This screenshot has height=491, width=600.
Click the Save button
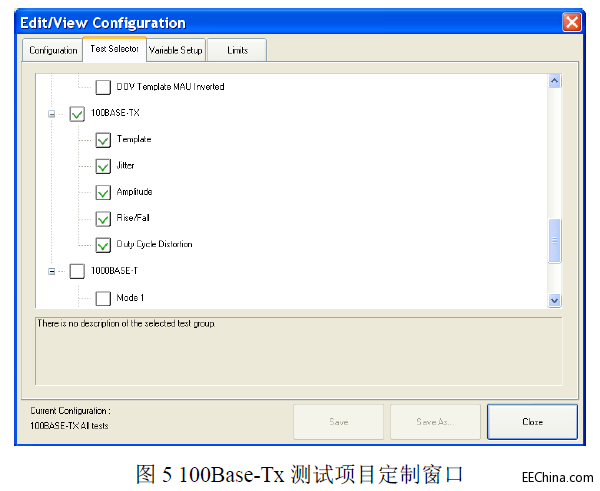click(338, 422)
